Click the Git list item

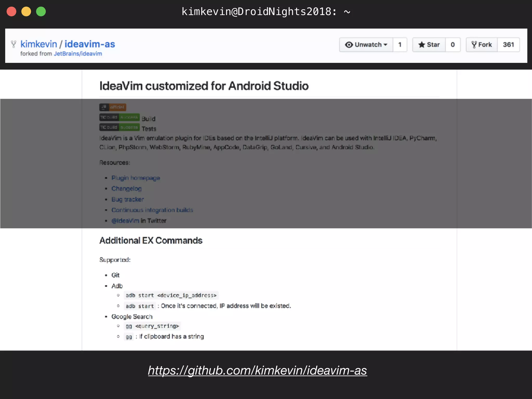(115, 275)
